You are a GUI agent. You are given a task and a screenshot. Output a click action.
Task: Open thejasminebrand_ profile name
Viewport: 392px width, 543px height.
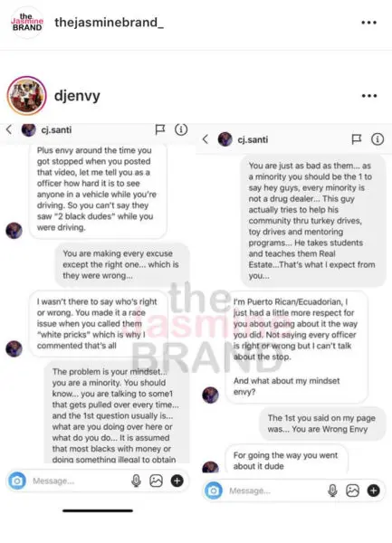109,23
